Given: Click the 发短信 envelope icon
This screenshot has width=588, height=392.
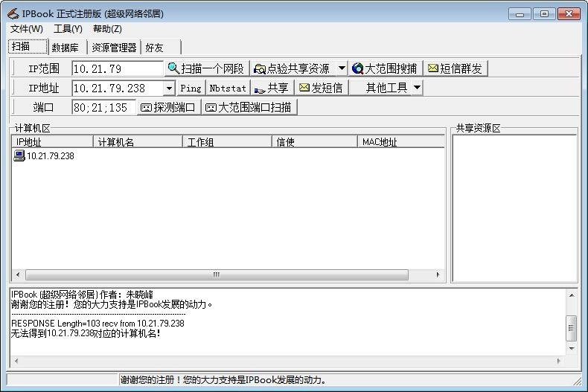Looking at the screenshot, I should point(304,88).
